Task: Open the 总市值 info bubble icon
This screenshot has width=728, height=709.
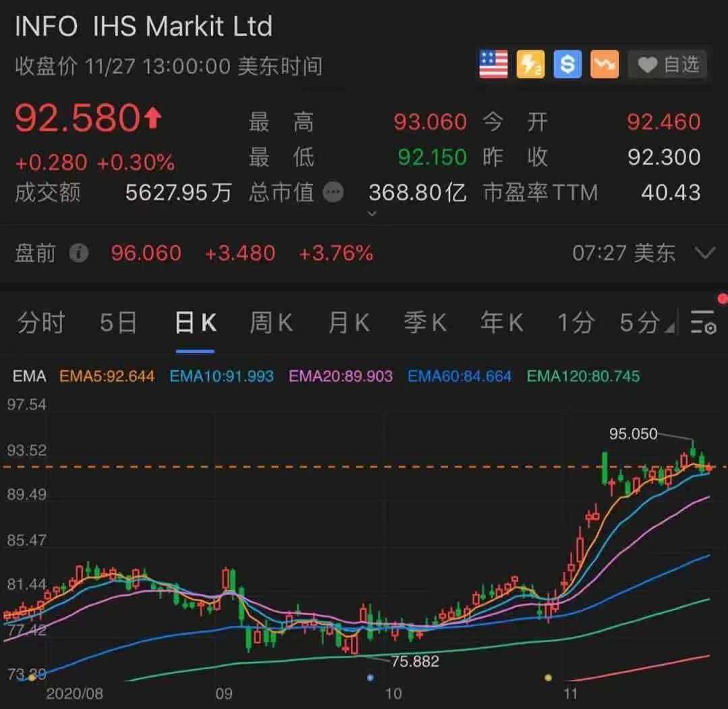Action: pos(333,192)
